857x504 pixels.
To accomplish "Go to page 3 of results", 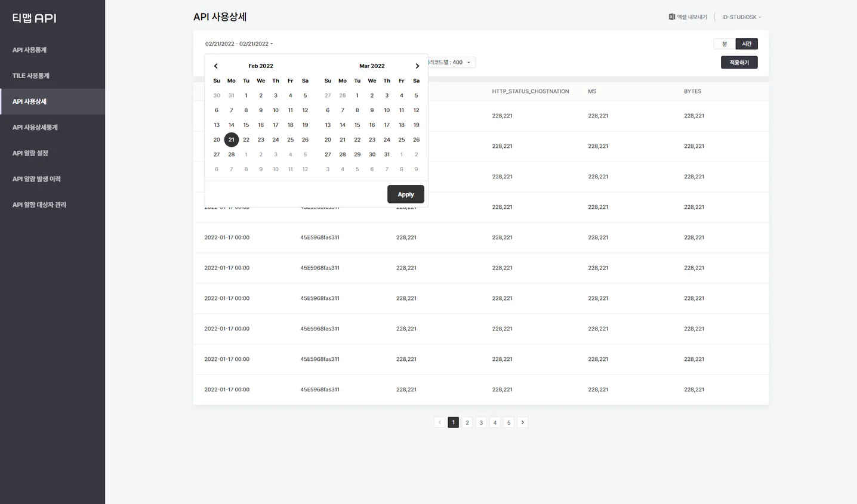I will 481,422.
